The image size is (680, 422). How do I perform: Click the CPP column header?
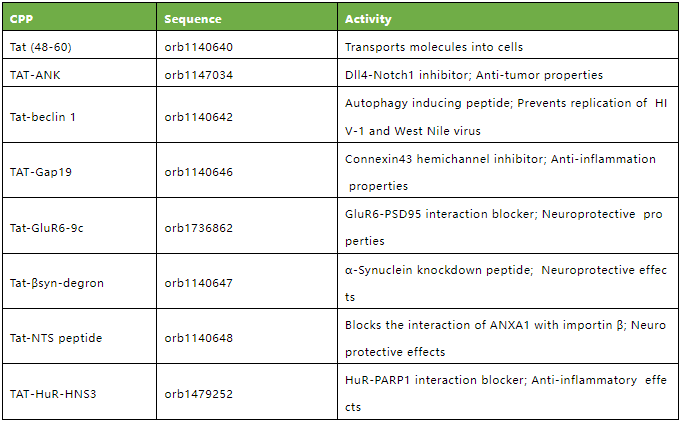21,19
